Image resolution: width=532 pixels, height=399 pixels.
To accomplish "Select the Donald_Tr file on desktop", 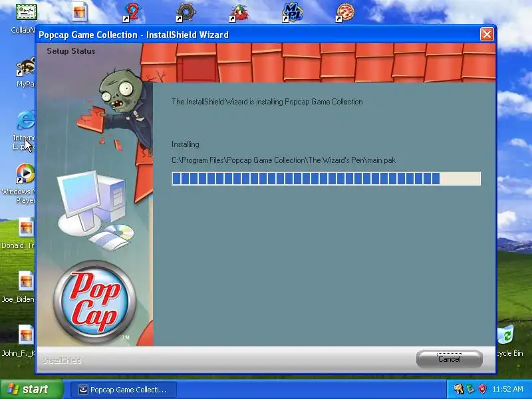I will [19, 233].
